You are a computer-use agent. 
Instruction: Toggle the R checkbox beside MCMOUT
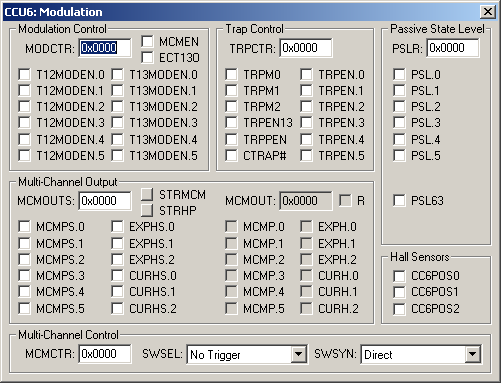click(345, 201)
